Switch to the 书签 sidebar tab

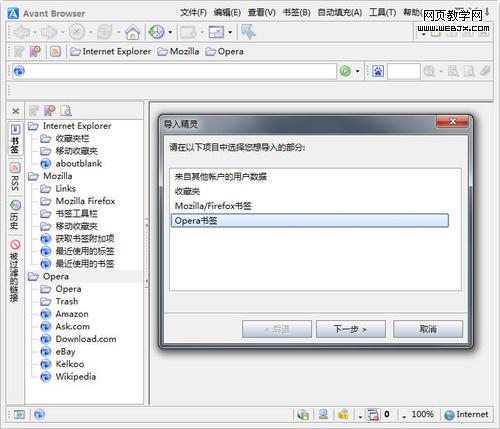pos(15,139)
